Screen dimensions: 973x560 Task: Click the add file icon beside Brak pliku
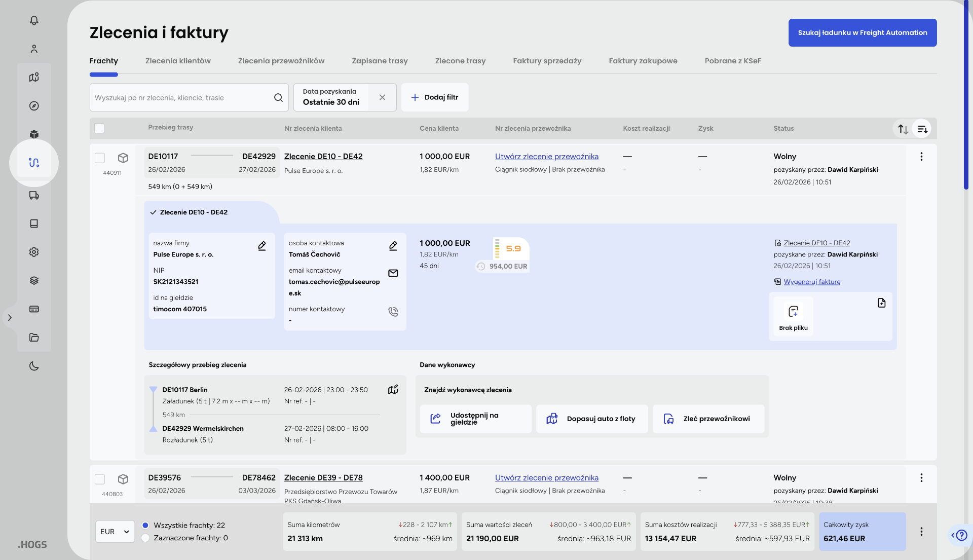[x=881, y=303]
